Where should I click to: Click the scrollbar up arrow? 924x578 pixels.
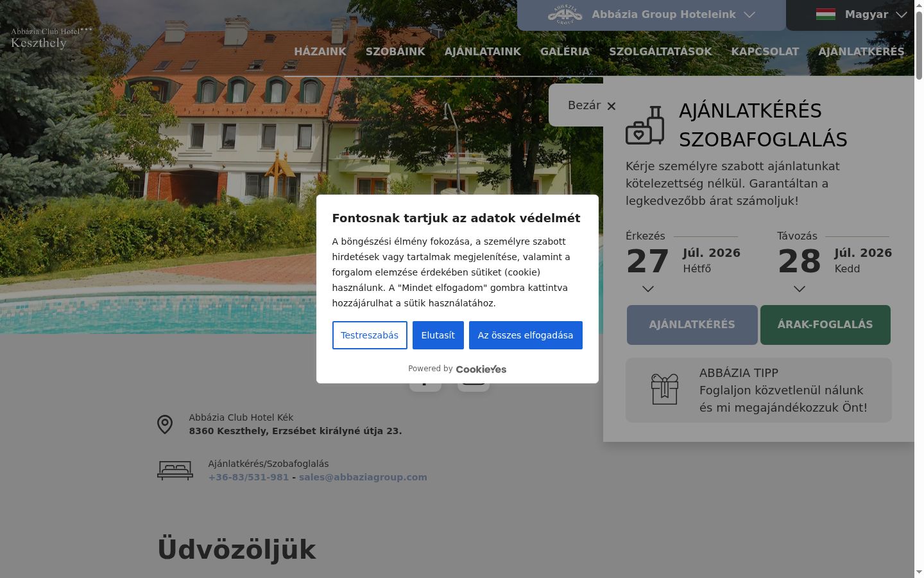tap(919, 4)
